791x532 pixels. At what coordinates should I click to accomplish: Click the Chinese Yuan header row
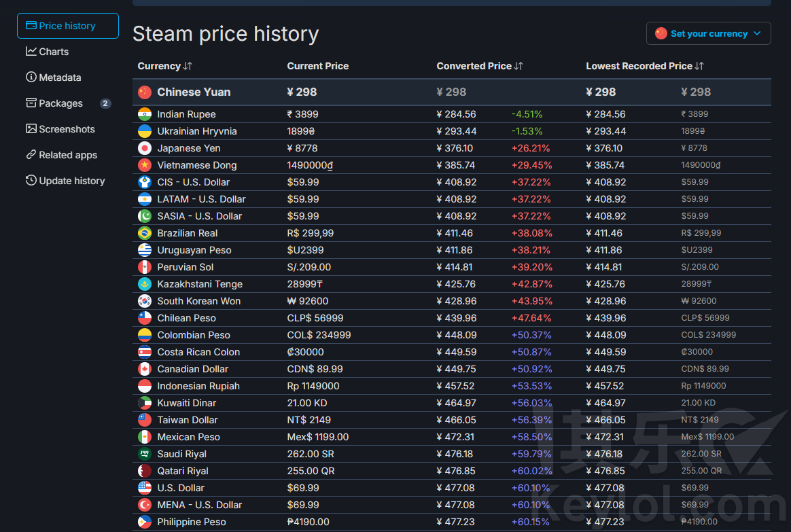pos(194,92)
